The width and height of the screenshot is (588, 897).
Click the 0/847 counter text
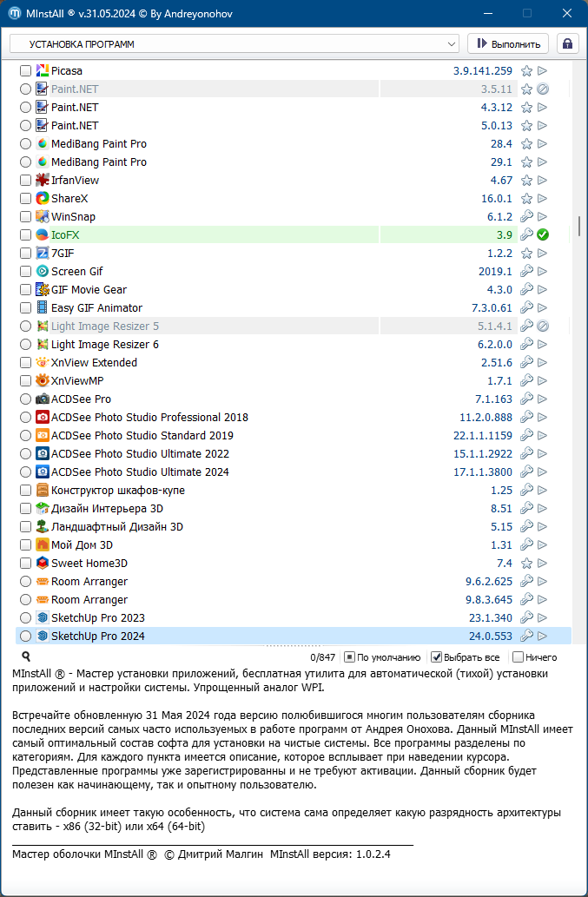click(x=322, y=657)
